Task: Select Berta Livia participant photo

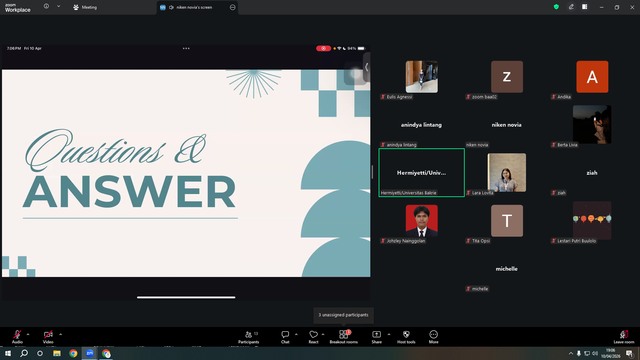Action: point(592,124)
